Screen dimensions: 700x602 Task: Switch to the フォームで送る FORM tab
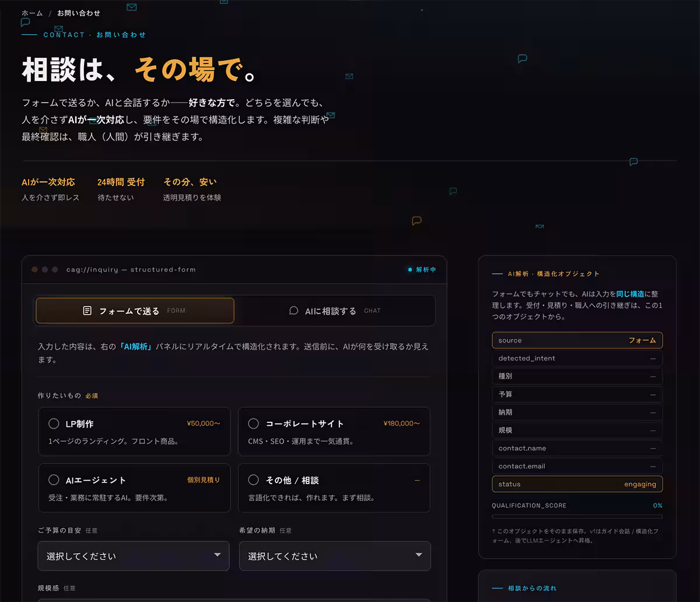point(135,310)
